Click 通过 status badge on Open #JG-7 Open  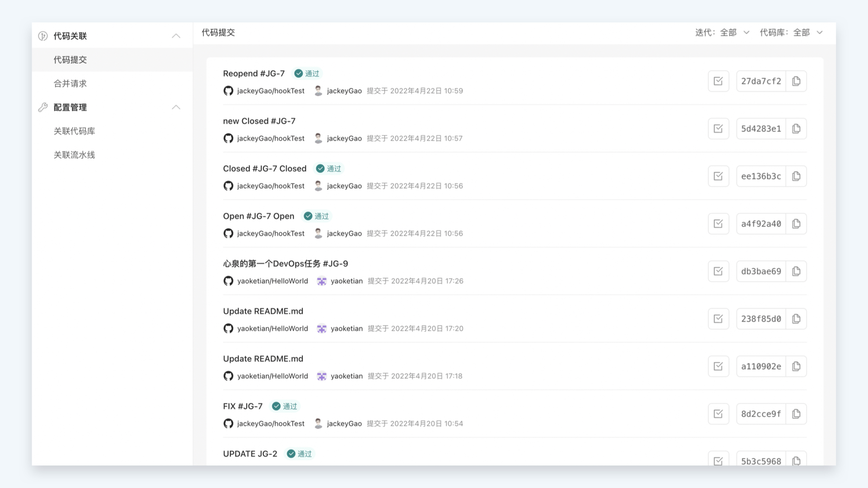coord(316,216)
